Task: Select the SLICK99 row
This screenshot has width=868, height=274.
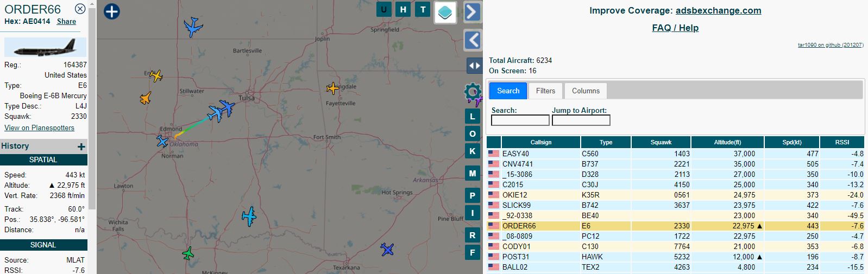Action: 676,205
